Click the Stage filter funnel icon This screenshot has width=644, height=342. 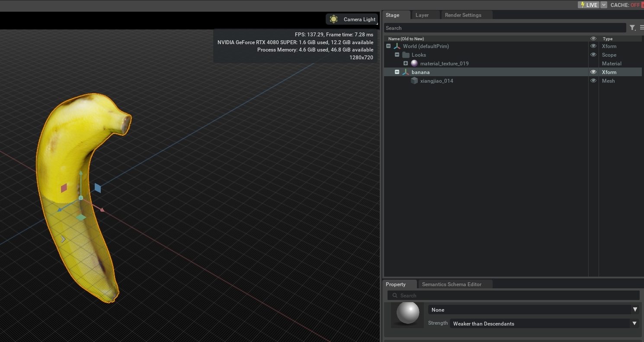[x=632, y=28]
